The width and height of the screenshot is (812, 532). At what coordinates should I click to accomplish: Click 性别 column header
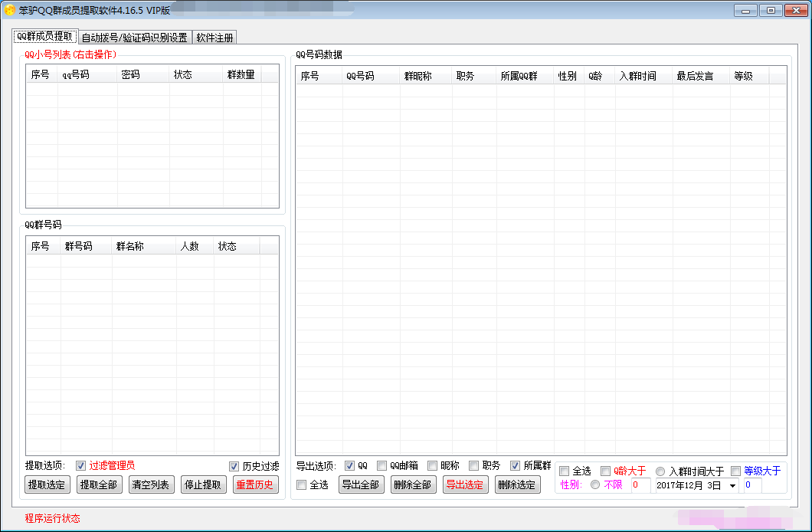pyautogui.click(x=568, y=76)
